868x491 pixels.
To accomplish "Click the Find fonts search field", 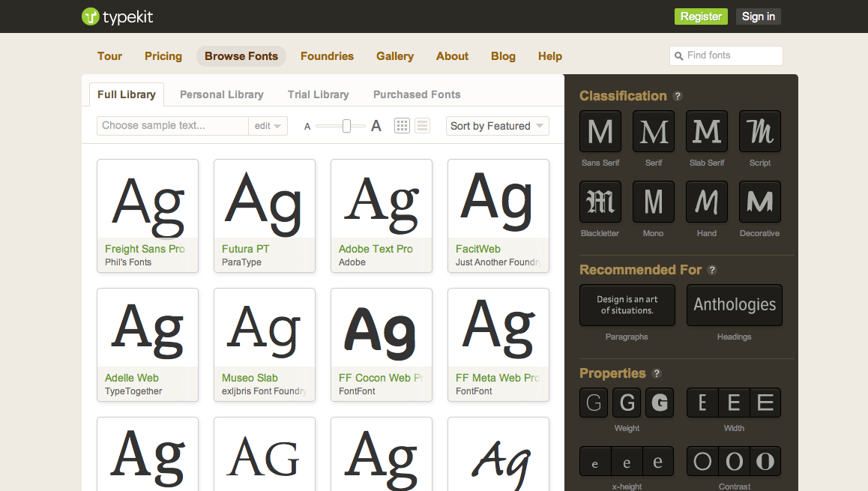I will [726, 55].
